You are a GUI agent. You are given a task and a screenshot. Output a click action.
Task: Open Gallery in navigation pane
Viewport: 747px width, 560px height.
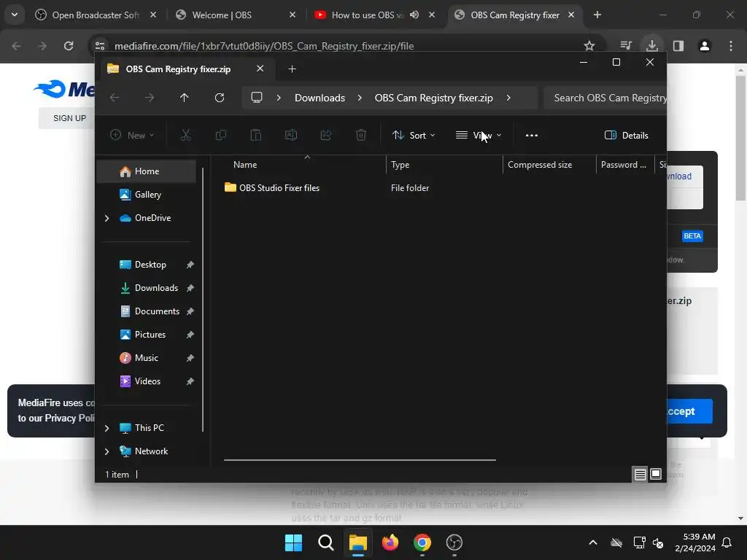click(147, 195)
